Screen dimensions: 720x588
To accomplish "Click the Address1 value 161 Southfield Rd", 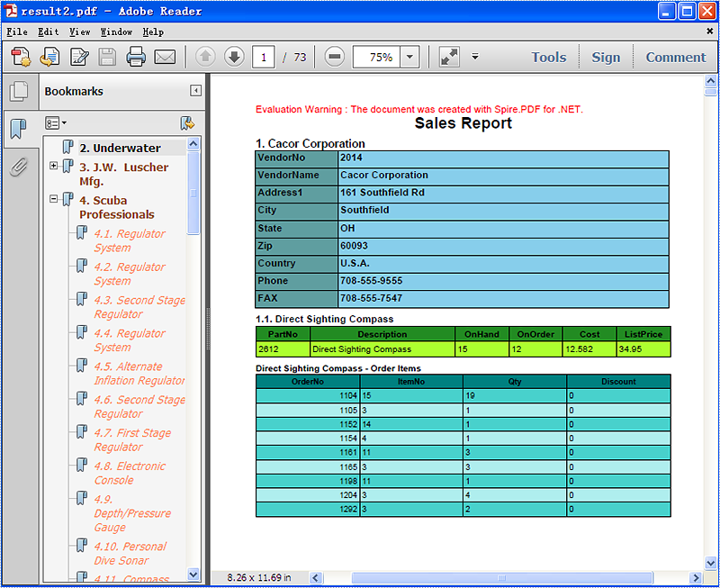I will click(x=382, y=193).
